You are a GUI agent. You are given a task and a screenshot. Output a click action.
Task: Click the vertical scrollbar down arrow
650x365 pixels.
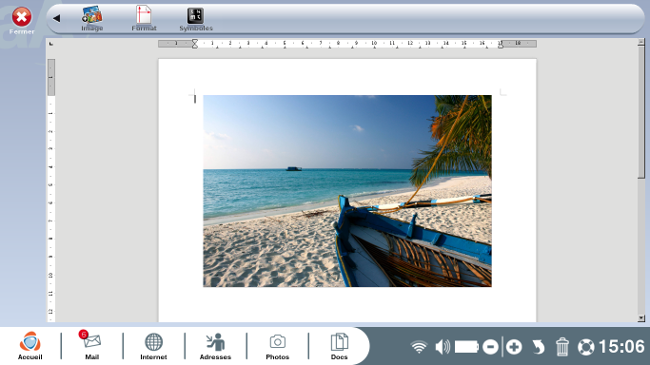pyautogui.click(x=641, y=318)
